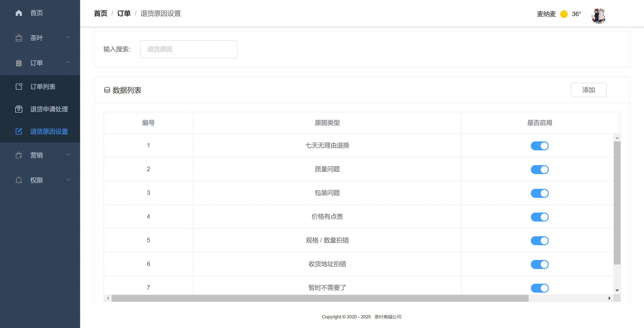Click the user avatar in the header
Image resolution: width=644 pixels, height=328 pixels.
[x=599, y=15]
